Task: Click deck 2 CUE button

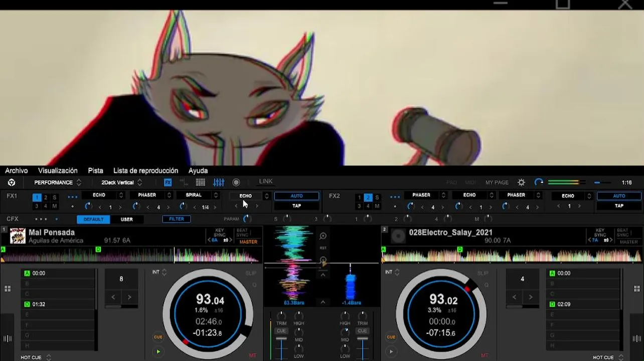Action: pos(391,337)
